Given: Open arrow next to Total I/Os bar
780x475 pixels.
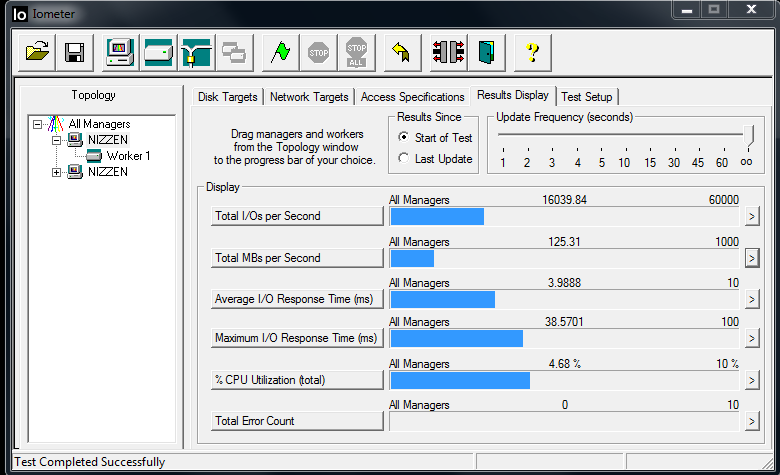Looking at the screenshot, I should (x=752, y=216).
